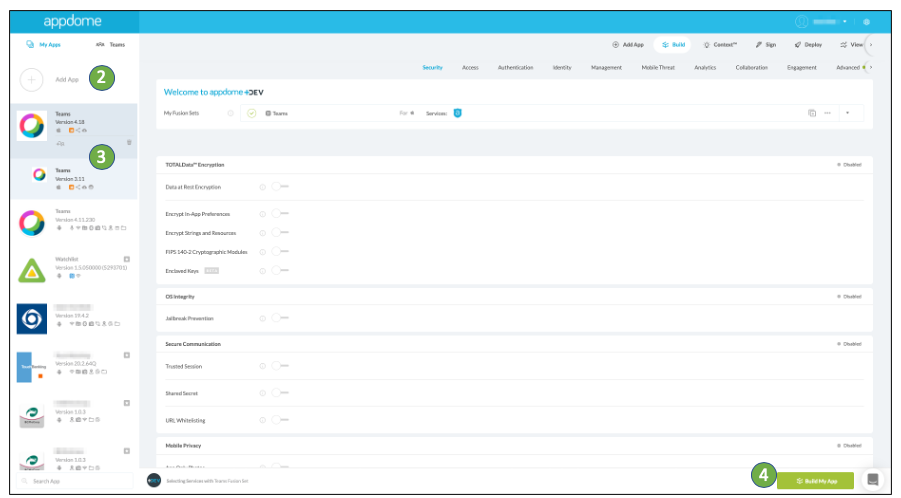Click the green Build My App button
Screen dimensions: 901x498
(815, 481)
